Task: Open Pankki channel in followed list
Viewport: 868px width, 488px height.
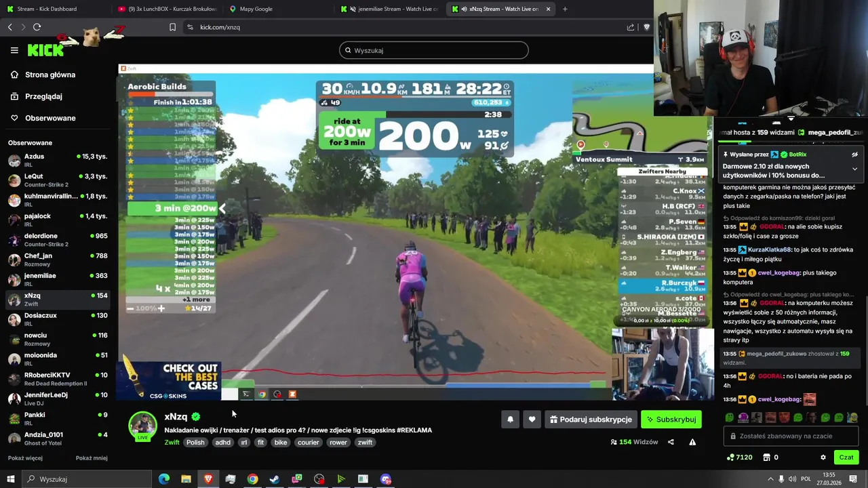Action: [58, 419]
